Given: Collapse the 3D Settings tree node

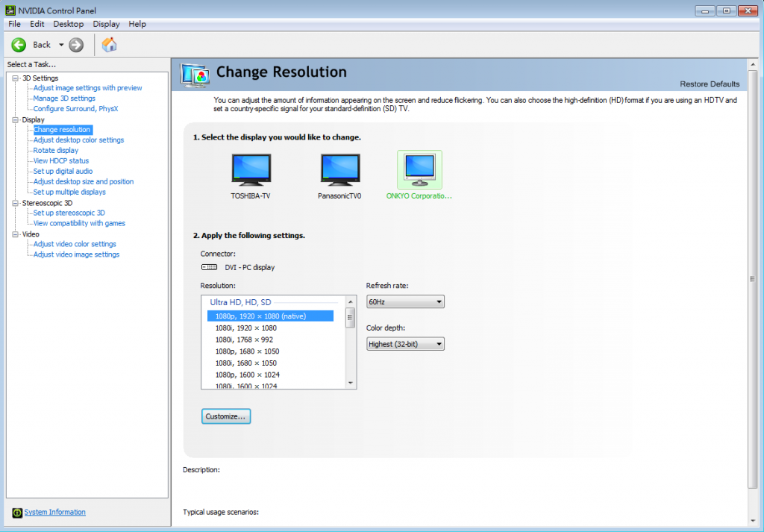Looking at the screenshot, I should [16, 78].
